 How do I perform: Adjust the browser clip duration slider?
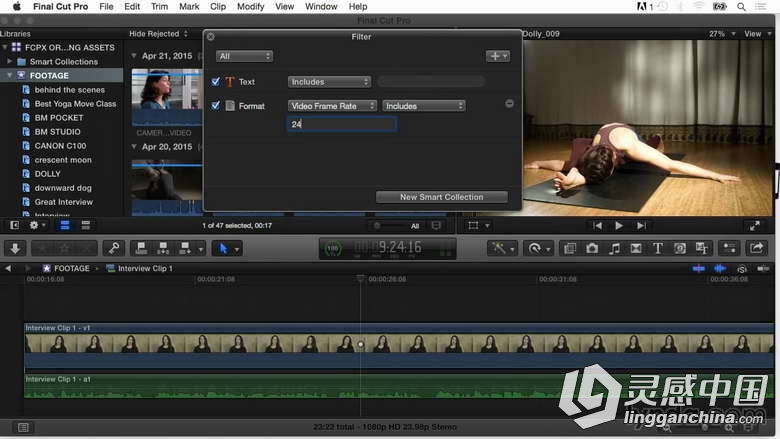click(378, 226)
